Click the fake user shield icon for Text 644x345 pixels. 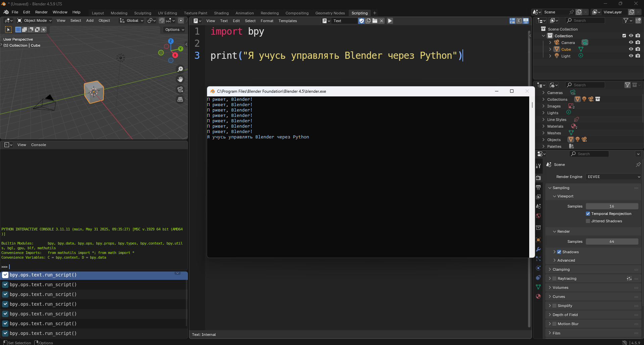[361, 21]
